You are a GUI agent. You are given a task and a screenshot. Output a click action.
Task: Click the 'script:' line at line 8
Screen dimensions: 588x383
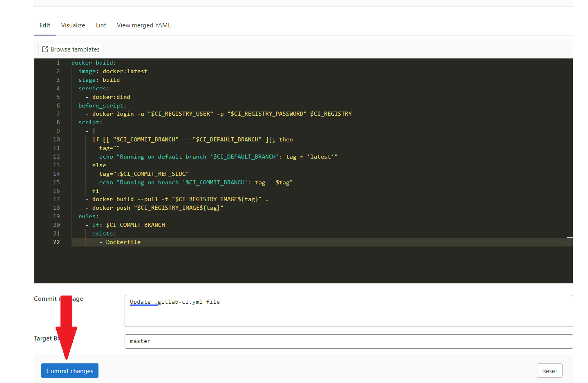(90, 122)
